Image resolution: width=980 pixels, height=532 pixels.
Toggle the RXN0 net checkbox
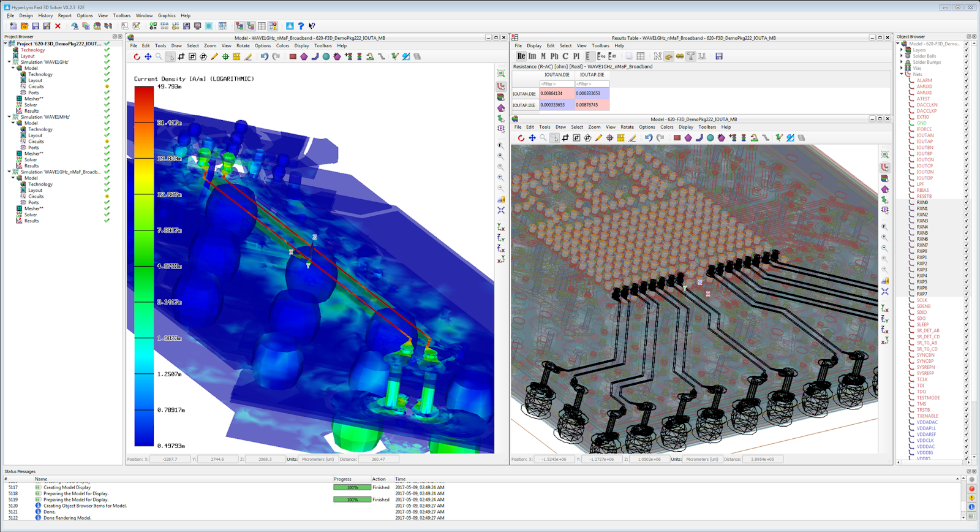click(x=967, y=203)
